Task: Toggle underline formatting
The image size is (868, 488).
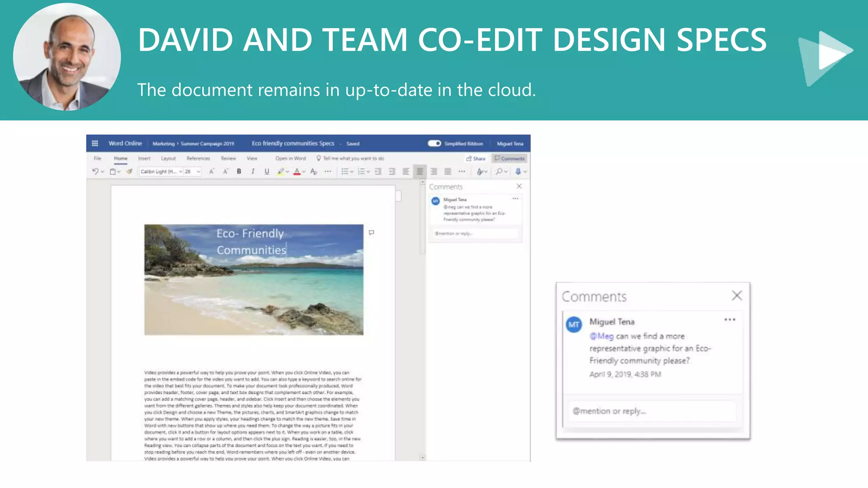Action: pos(267,172)
